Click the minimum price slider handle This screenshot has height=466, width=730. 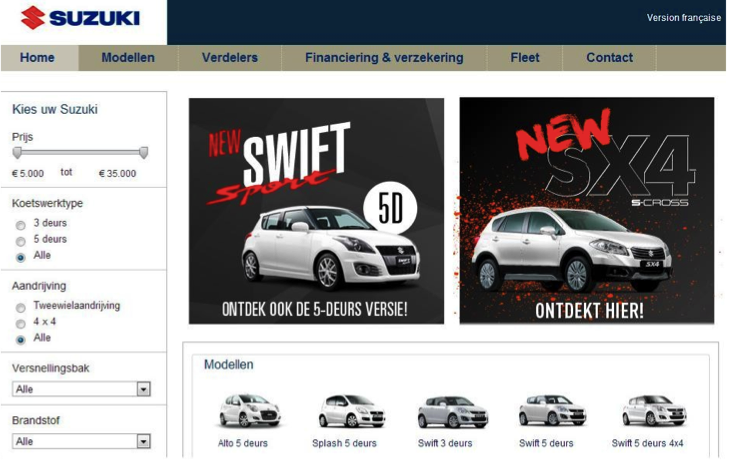pos(17,153)
